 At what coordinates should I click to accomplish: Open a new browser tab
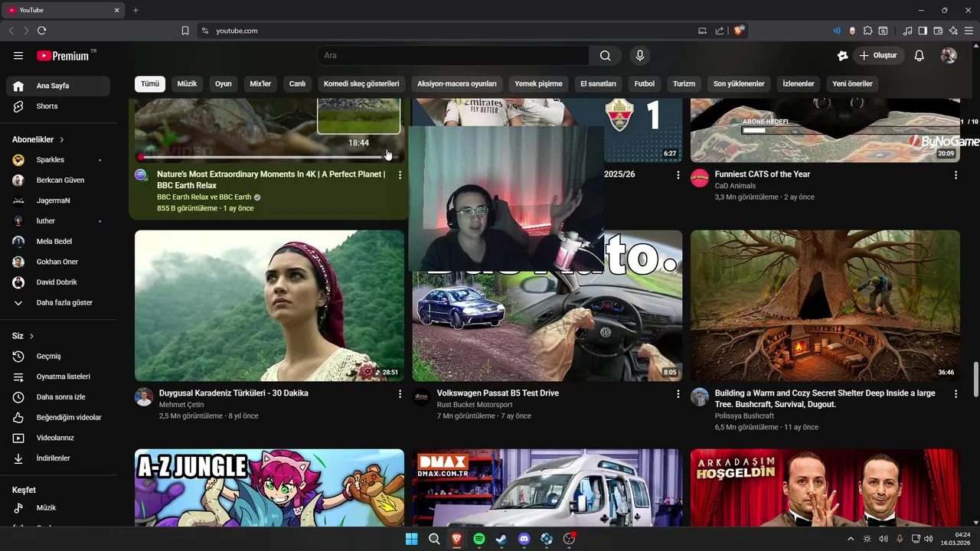(136, 10)
